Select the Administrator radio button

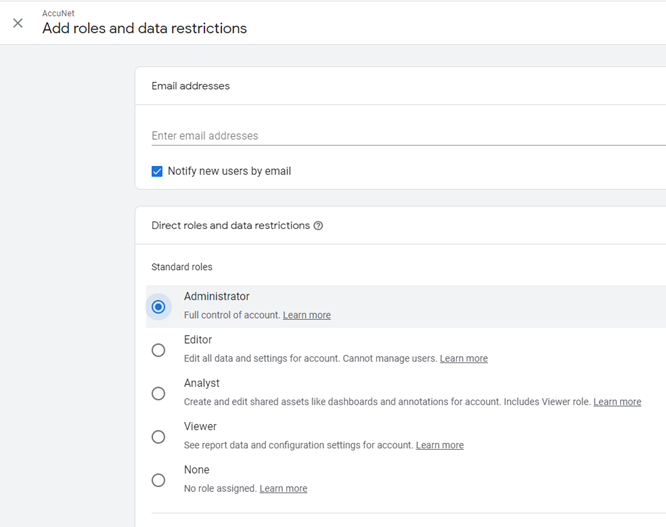coord(158,307)
